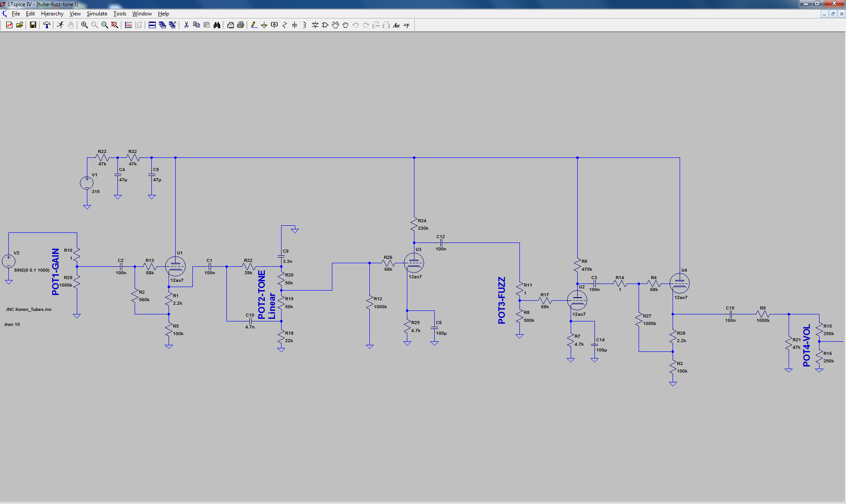This screenshot has height=504, width=846.
Task: Open the Edit menu
Action: coord(30,14)
